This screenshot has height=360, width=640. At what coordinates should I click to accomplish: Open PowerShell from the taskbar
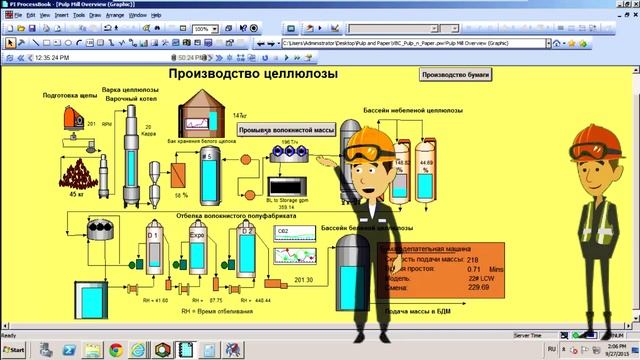click(69, 350)
